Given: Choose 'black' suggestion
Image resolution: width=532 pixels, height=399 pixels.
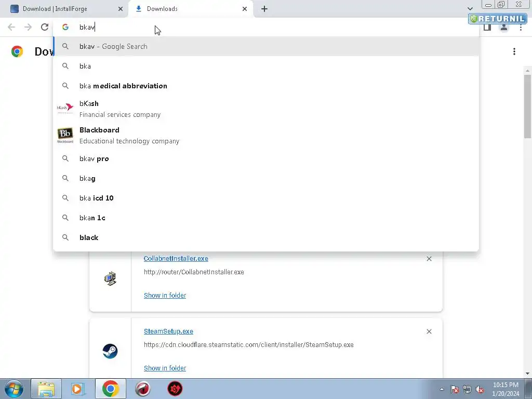Looking at the screenshot, I should coord(266,237).
